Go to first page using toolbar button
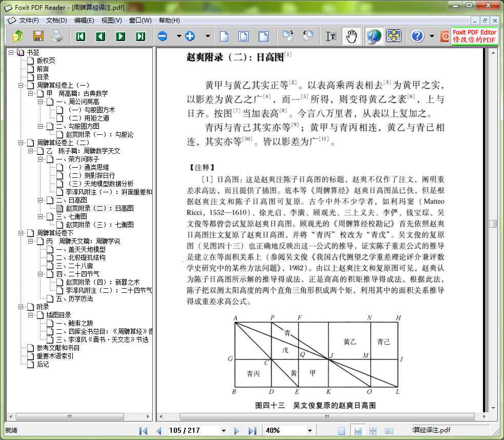 click(x=80, y=36)
